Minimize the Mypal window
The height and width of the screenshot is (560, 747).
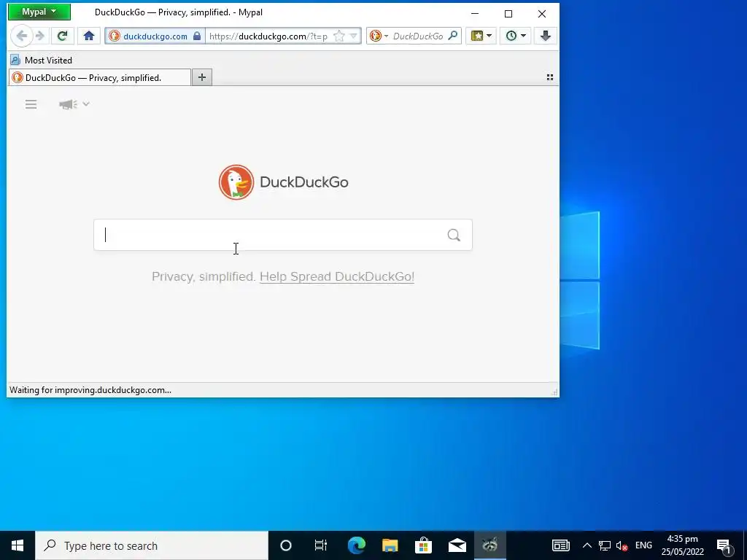[x=475, y=13]
